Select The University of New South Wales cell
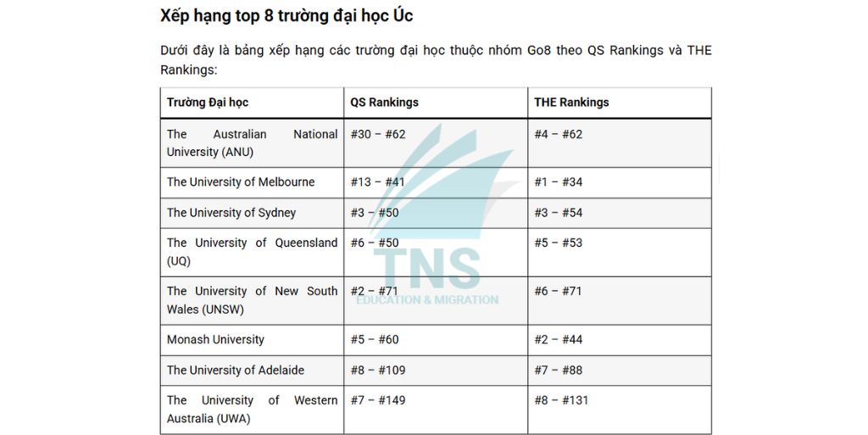Image resolution: width=868 pixels, height=435 pixels. [x=252, y=300]
